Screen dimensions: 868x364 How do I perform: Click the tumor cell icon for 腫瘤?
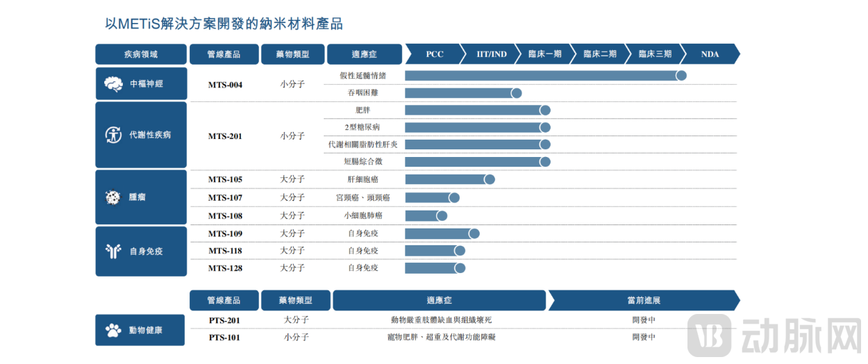click(x=112, y=197)
